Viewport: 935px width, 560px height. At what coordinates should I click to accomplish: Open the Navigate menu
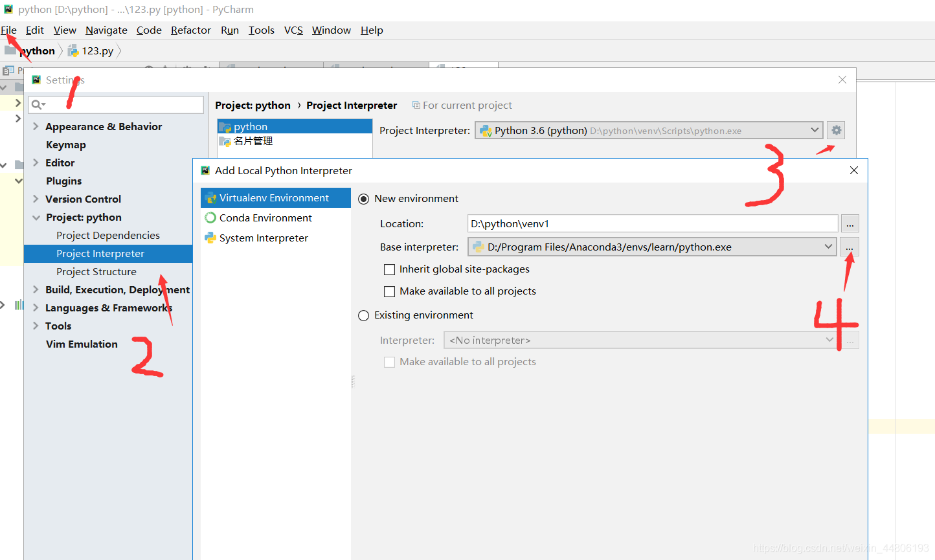pos(106,30)
